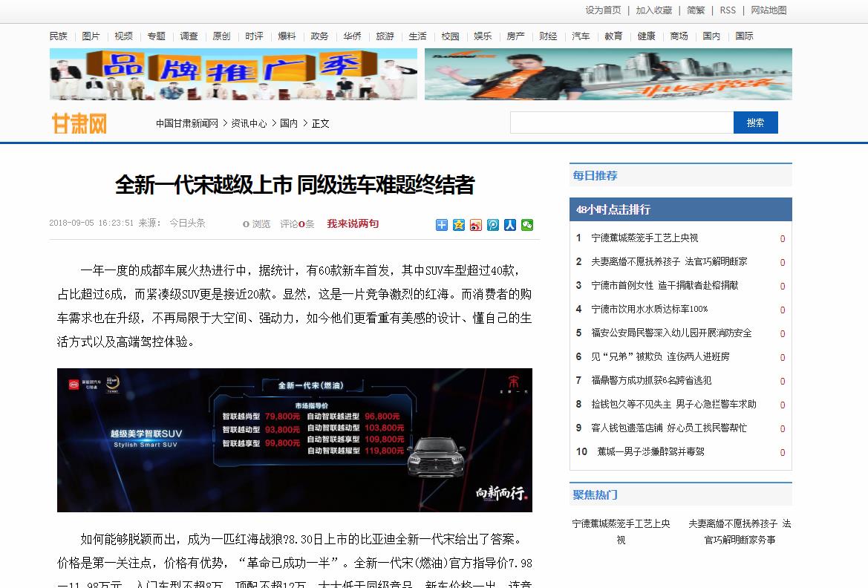
Task: Open the 商场 navigation item
Action: pos(679,36)
